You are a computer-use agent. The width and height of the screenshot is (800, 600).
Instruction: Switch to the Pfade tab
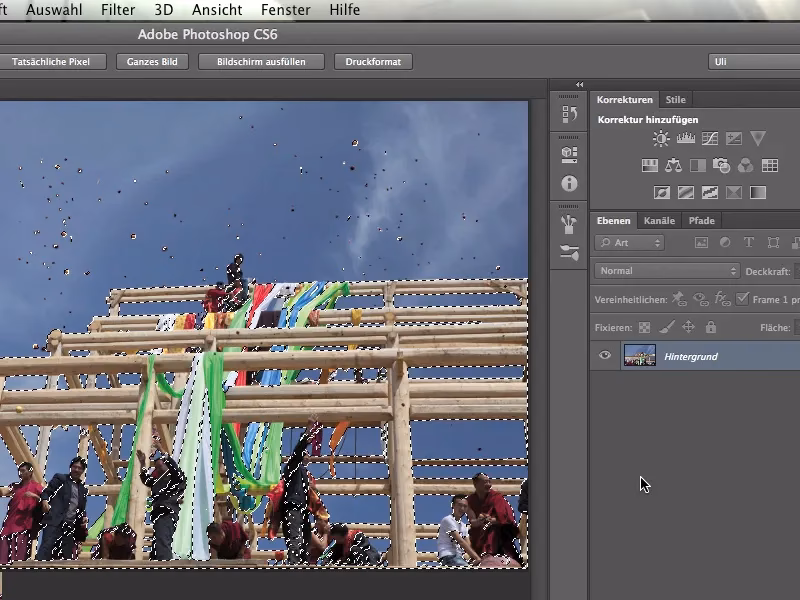click(x=702, y=221)
